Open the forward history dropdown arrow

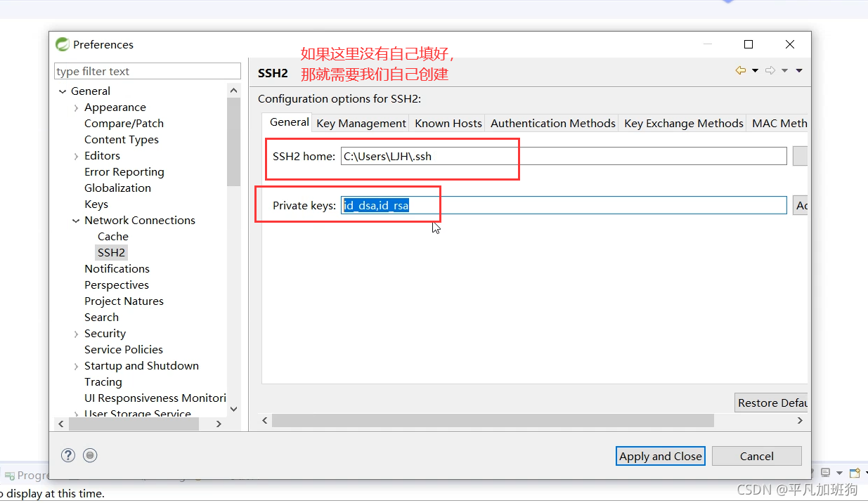coord(784,71)
